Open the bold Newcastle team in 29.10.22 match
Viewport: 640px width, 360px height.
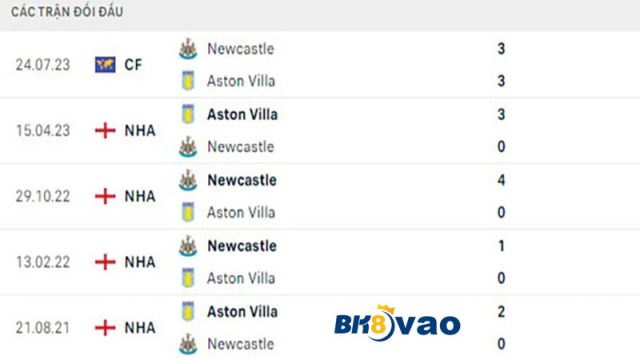(242, 180)
